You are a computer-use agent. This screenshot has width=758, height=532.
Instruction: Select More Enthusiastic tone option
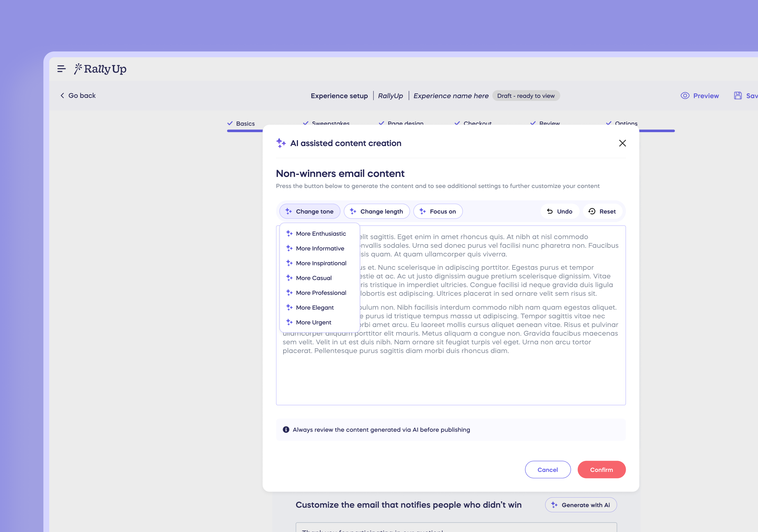click(x=319, y=234)
